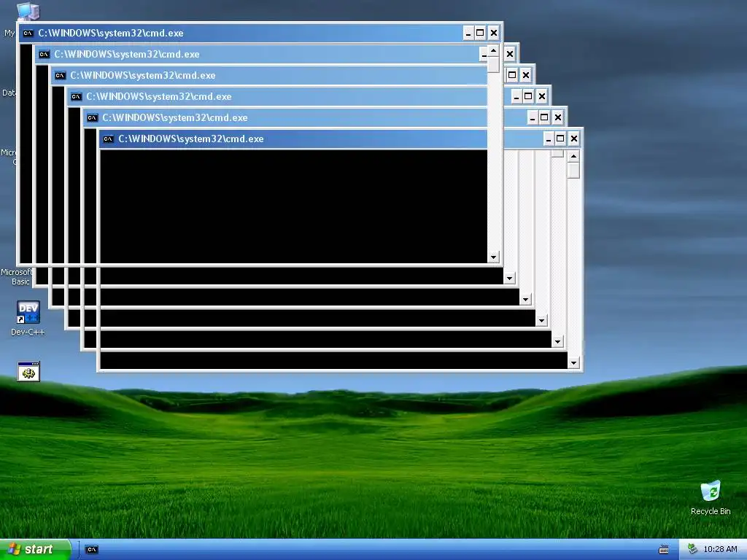
Task: Click scroll-down arrow of the sixth cmd window
Action: [573, 363]
